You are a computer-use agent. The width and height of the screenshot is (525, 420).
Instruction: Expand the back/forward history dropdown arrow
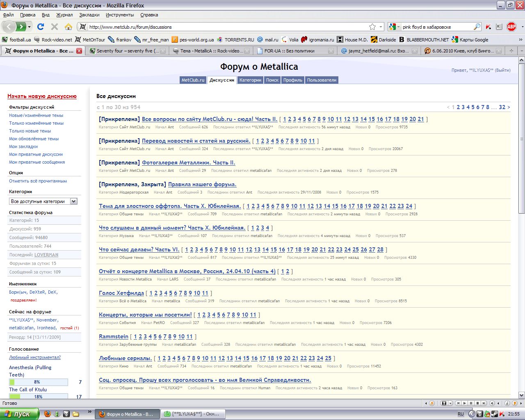click(29, 27)
